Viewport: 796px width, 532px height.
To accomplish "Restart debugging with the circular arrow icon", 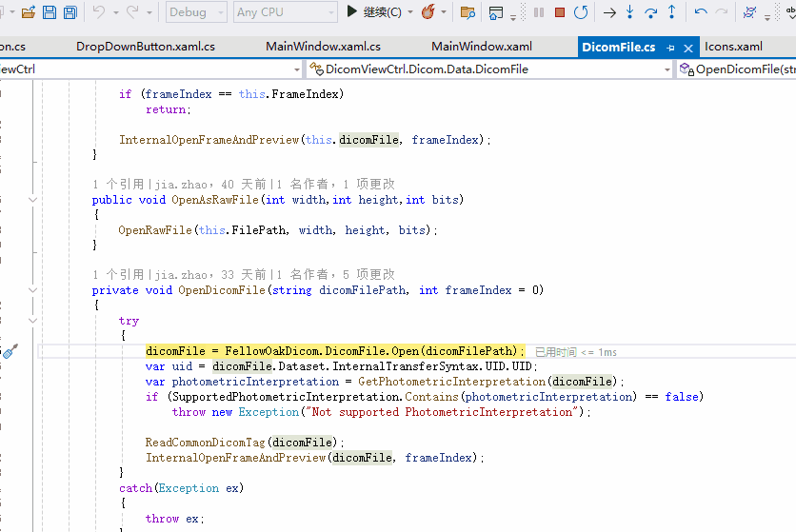I will click(x=581, y=12).
